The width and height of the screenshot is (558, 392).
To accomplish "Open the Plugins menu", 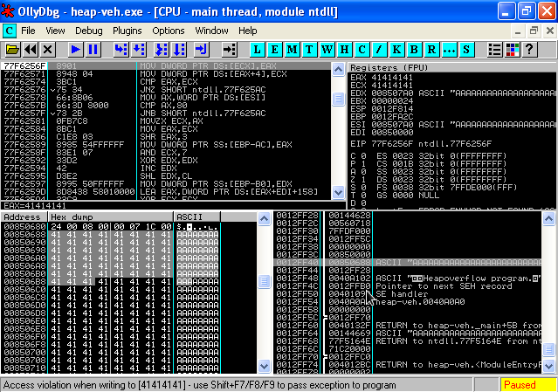I will pos(127,30).
